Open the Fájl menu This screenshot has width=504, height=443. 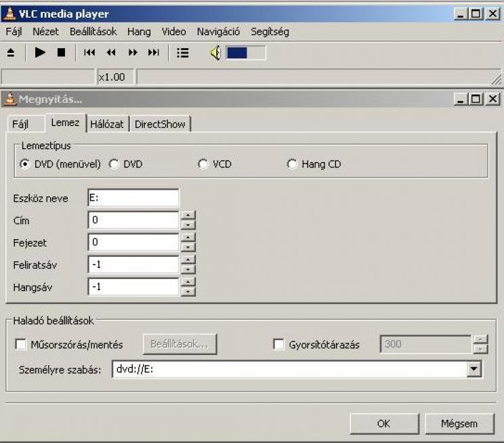tap(14, 32)
